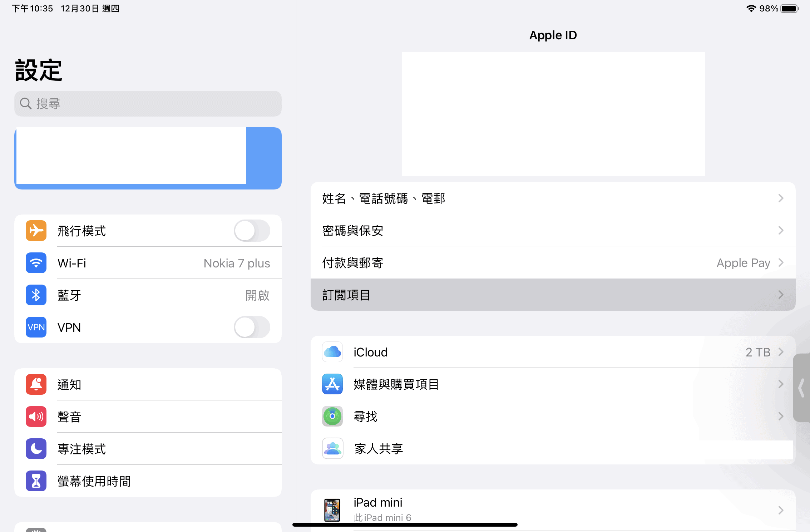This screenshot has height=532, width=810.
Task: Open 訂閱項目 subscriptions
Action: 553,295
